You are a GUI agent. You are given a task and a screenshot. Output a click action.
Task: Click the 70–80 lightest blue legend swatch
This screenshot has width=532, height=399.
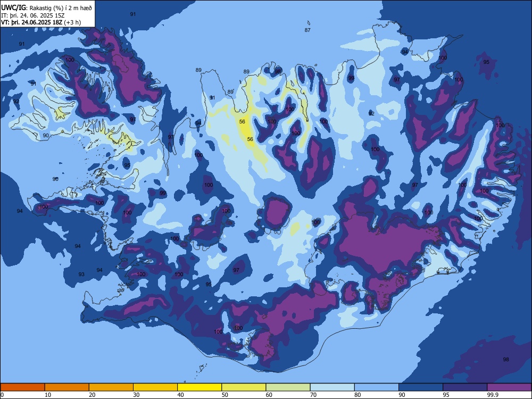pyautogui.click(x=332, y=387)
